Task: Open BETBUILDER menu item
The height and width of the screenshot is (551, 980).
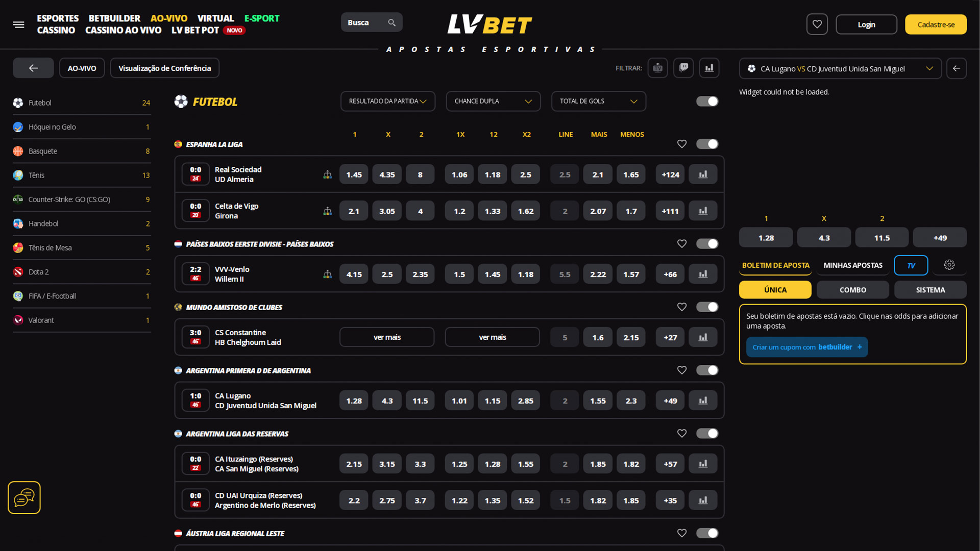Action: [x=114, y=18]
